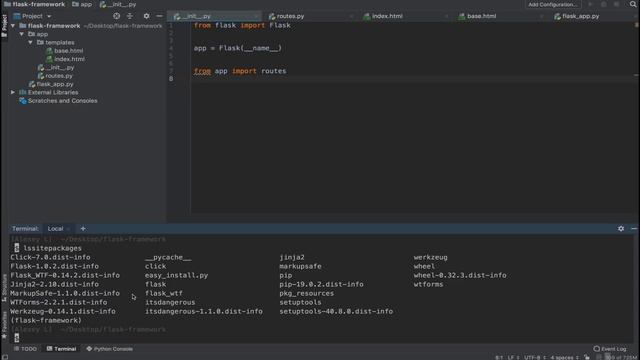This screenshot has height=360, width=640.
Task: Click the word Flask in import line
Action: tap(280, 25)
